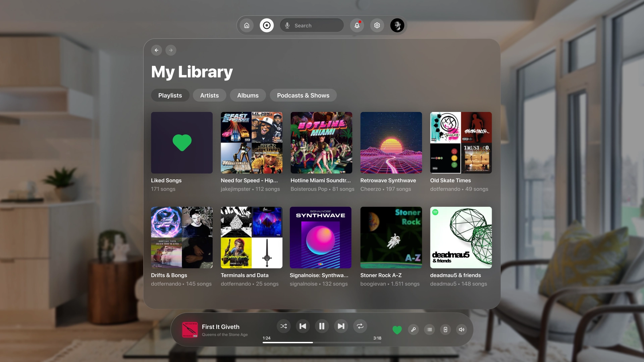644x362 pixels.
Task: Open deadmau5 & friends cover
Action: click(461, 238)
